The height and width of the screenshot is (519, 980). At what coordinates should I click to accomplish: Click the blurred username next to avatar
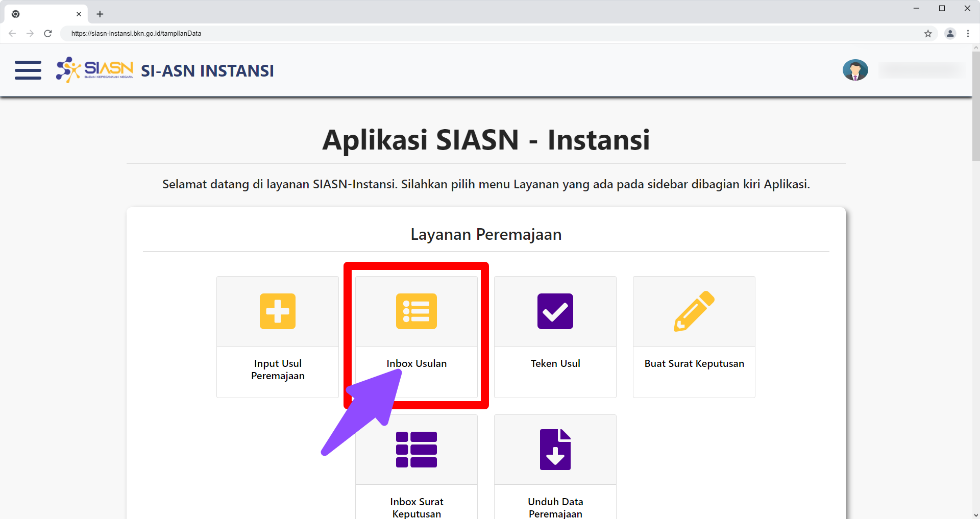pos(921,70)
